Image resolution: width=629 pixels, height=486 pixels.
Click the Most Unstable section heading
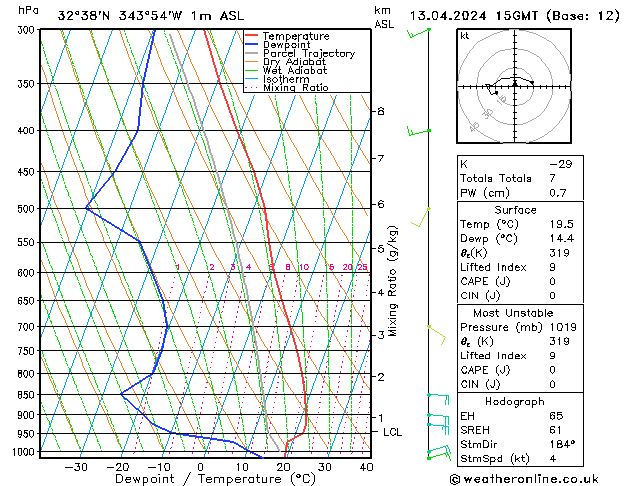[513, 313]
